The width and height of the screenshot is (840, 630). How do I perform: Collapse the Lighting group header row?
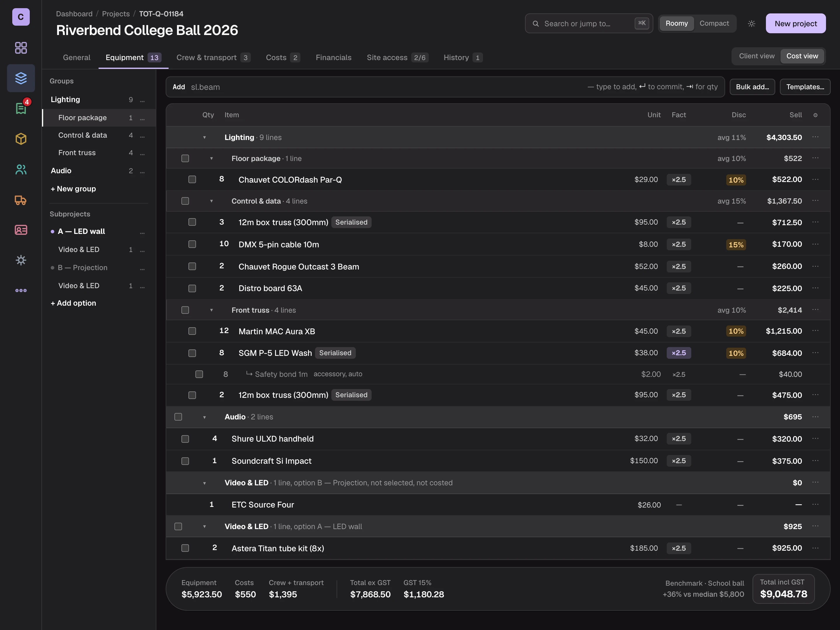(x=204, y=137)
